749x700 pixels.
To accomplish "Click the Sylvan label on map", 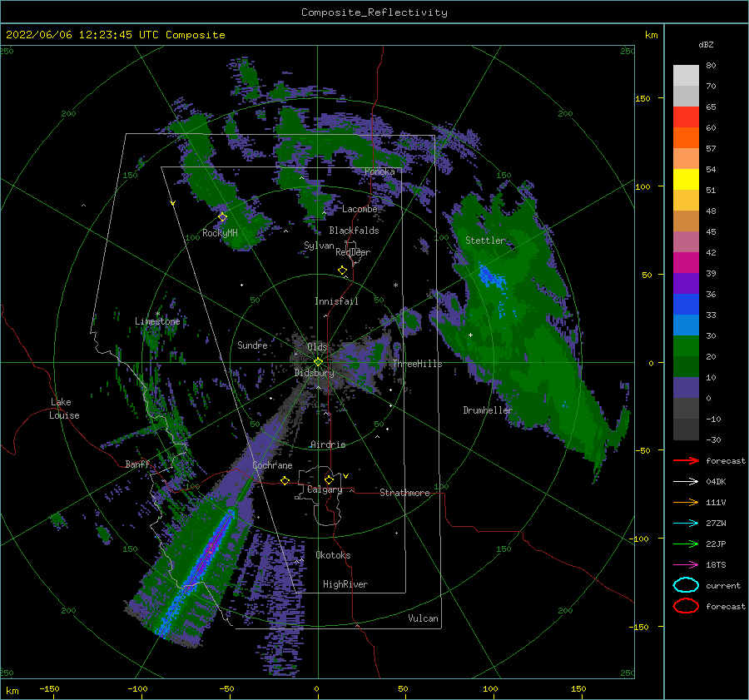I will click(x=319, y=246).
